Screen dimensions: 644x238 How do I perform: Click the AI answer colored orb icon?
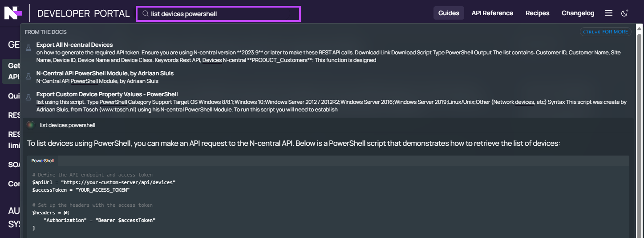(30, 125)
